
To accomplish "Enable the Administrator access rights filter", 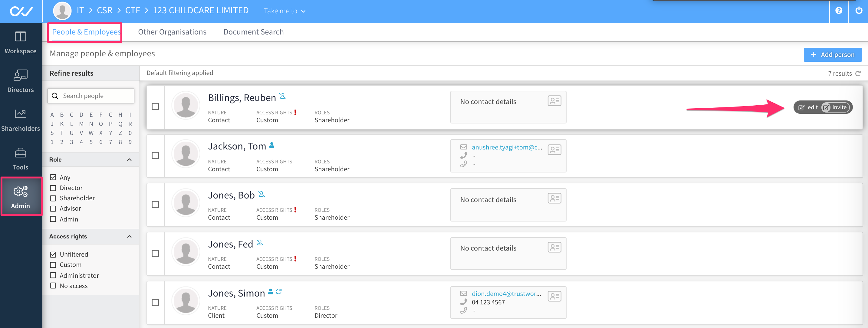I will tap(53, 275).
